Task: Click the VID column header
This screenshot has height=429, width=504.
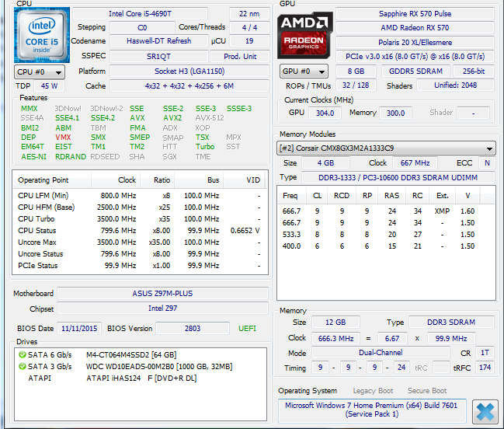Action: tap(245, 180)
